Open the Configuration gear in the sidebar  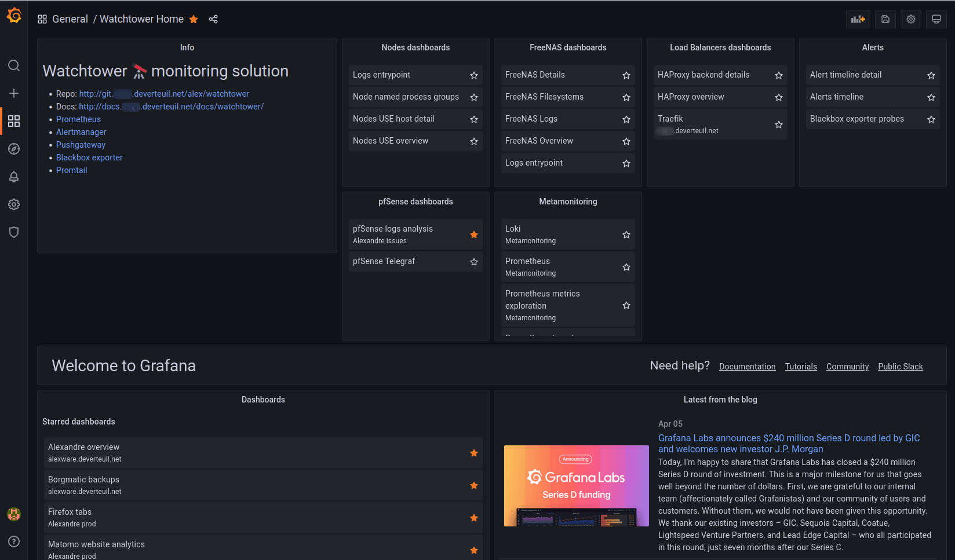(x=14, y=204)
